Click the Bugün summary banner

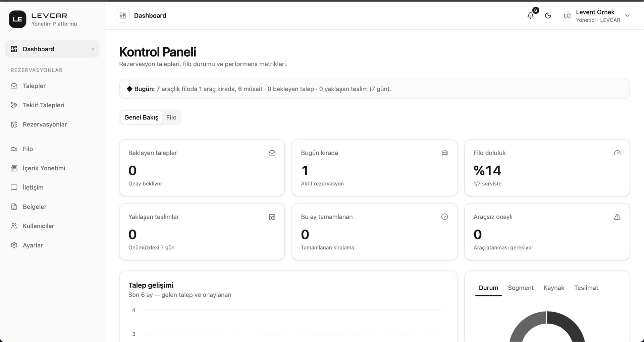tap(374, 89)
